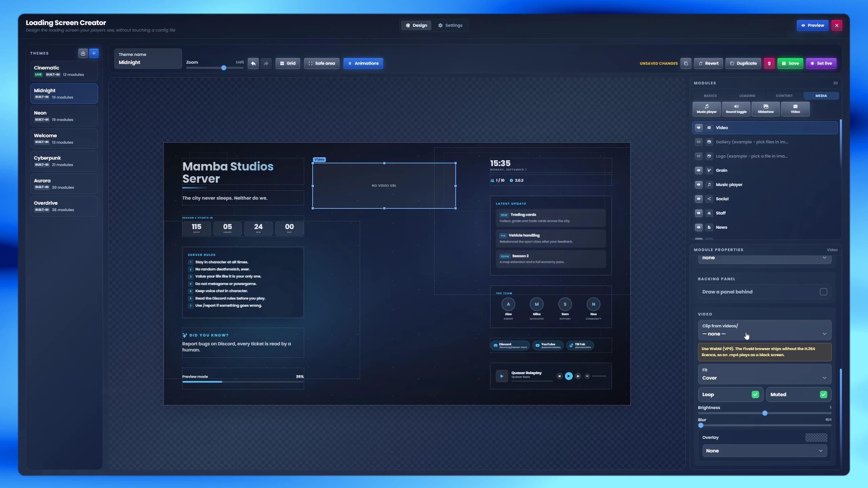Click the Zoom slider handle

tap(224, 68)
